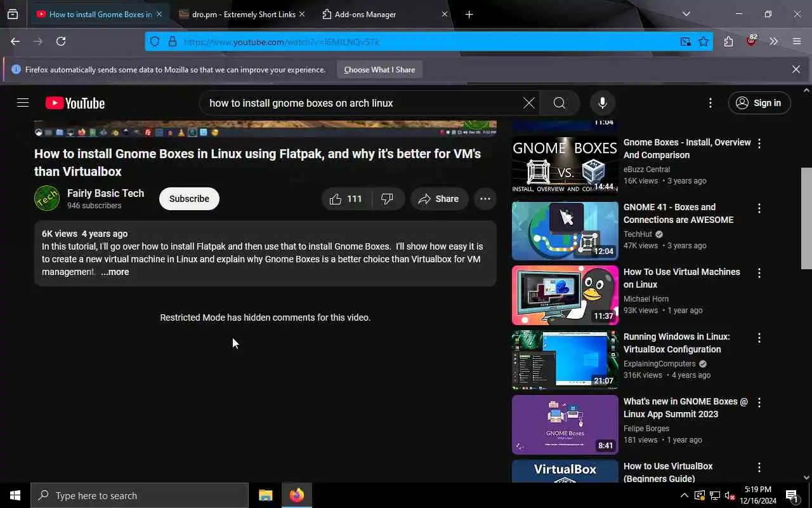The image size is (812, 508).
Task: Open Gnome Boxes Install Overview video title
Action: click(x=687, y=149)
